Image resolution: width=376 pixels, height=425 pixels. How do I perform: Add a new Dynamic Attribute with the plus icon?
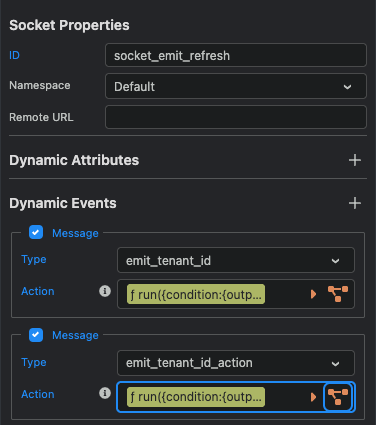355,160
